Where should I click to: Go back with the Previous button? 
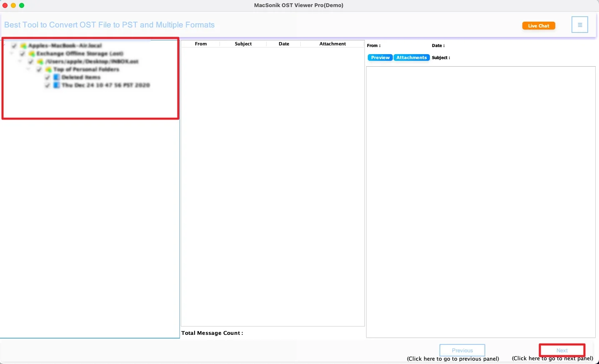[462, 350]
